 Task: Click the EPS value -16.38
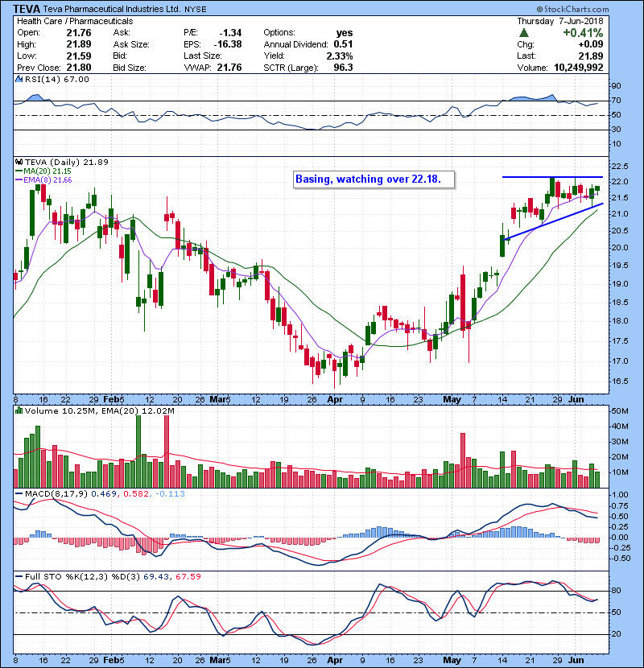click(228, 44)
